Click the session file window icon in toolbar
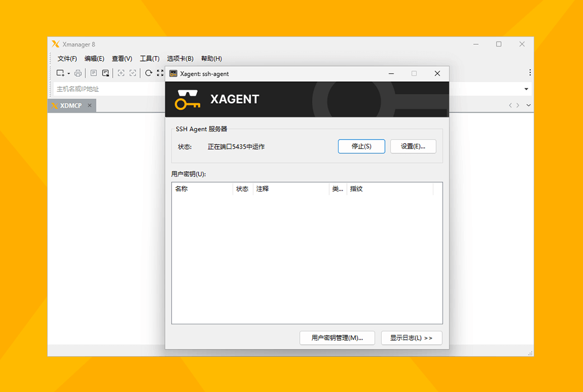The height and width of the screenshot is (392, 583). pos(105,73)
